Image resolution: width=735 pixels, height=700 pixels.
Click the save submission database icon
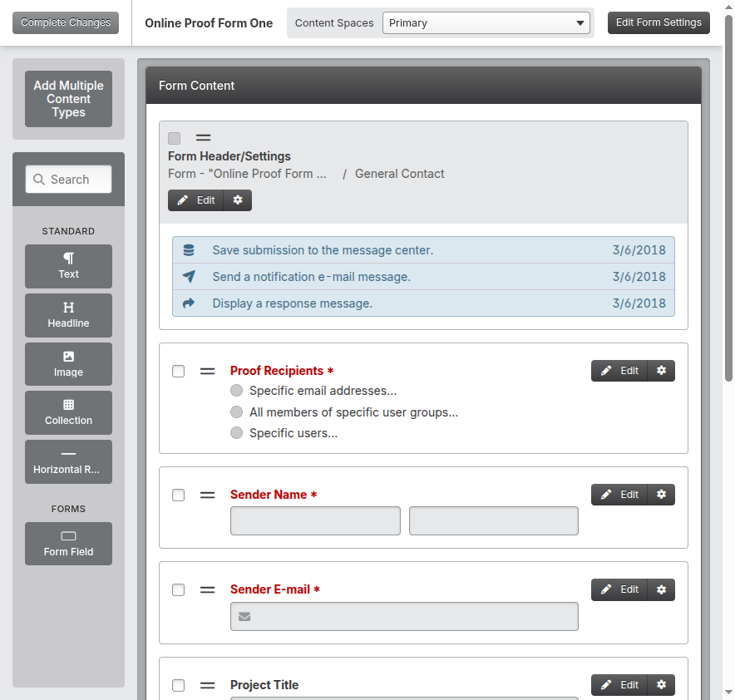click(189, 250)
